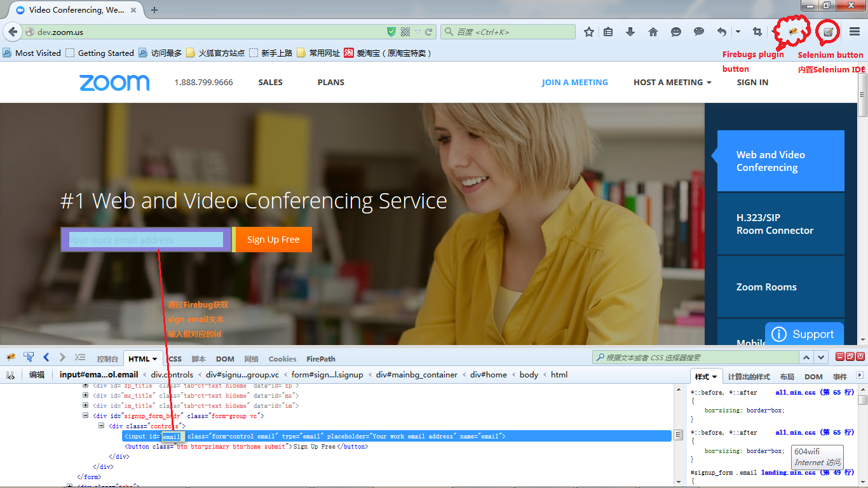
Task: Click Firebug's grey forward history arrow
Action: 62,357
